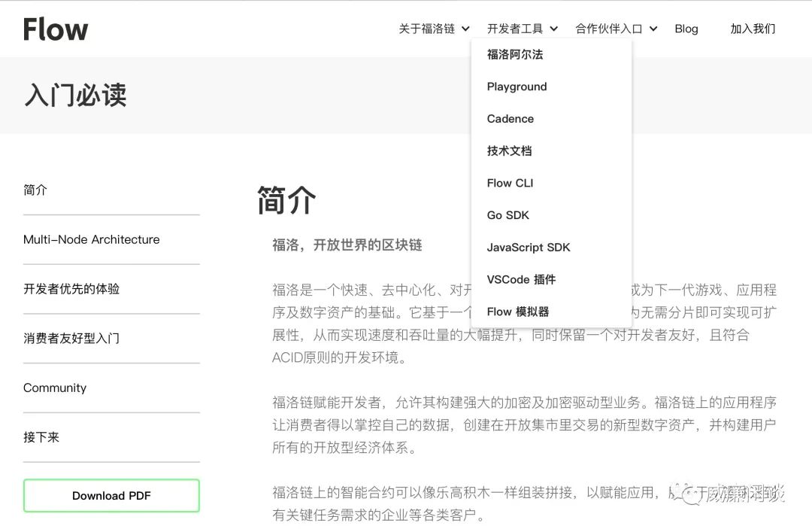The image size is (812, 529).
Task: Jump to 接下来 sidebar section
Action: point(41,437)
